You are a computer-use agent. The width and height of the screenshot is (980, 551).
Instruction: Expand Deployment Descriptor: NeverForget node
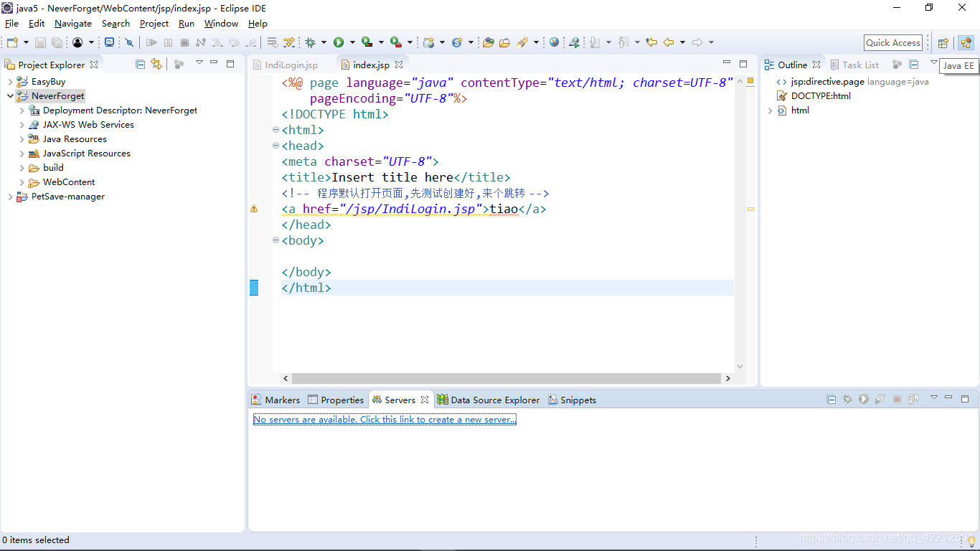pos(22,110)
